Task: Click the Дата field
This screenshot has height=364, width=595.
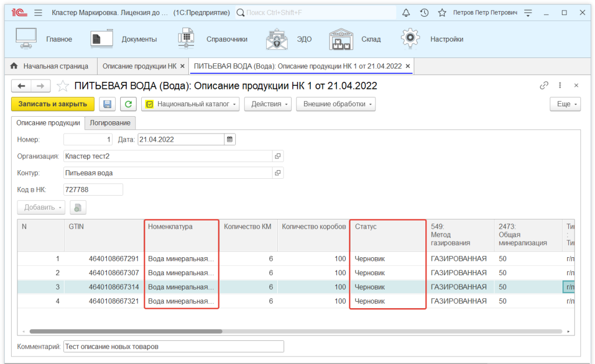Action: coord(181,139)
